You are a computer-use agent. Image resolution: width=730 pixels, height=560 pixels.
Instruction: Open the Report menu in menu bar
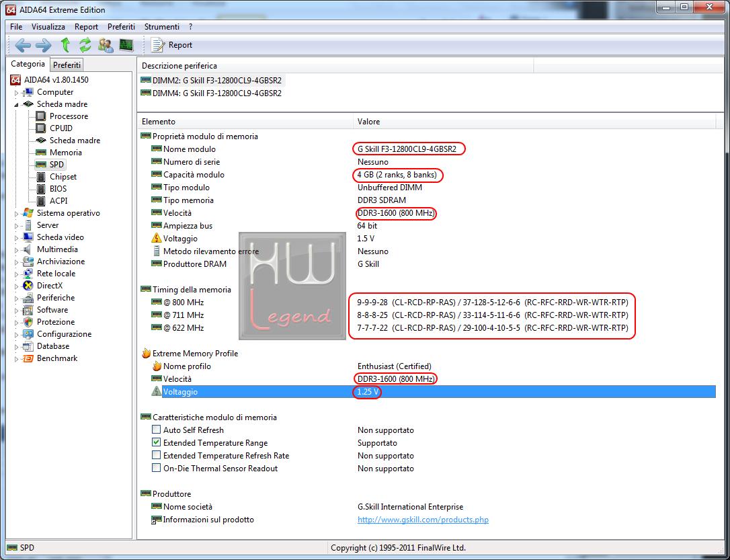click(86, 26)
